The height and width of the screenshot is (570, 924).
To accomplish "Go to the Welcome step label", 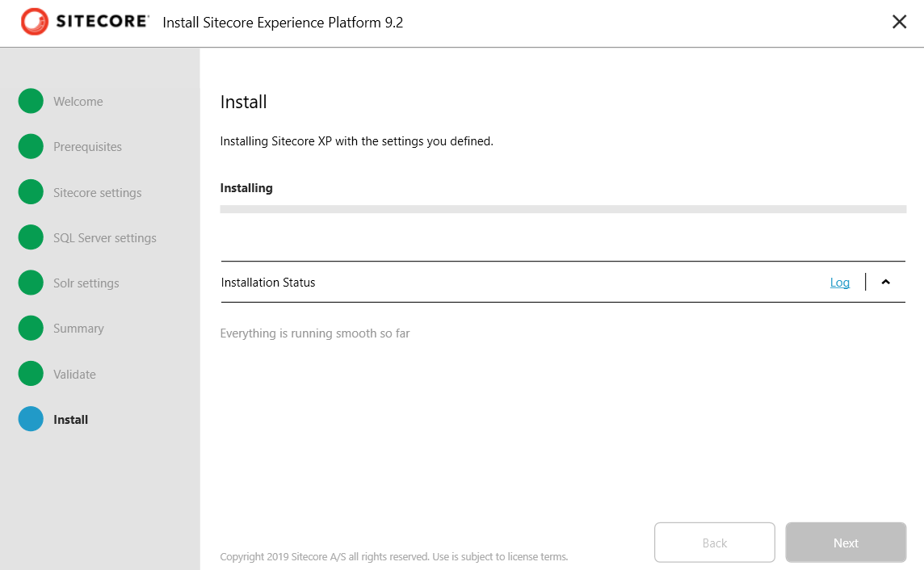I will [x=78, y=101].
